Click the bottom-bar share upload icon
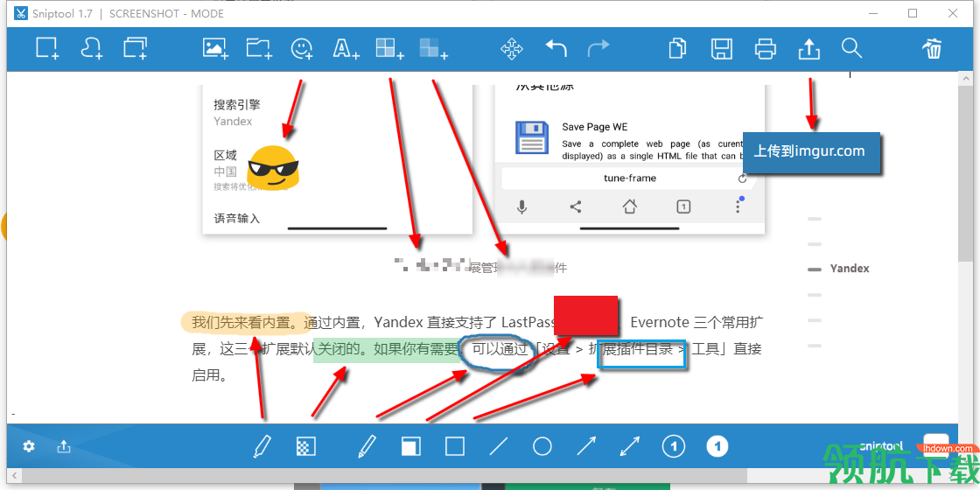980x490 pixels. [64, 446]
